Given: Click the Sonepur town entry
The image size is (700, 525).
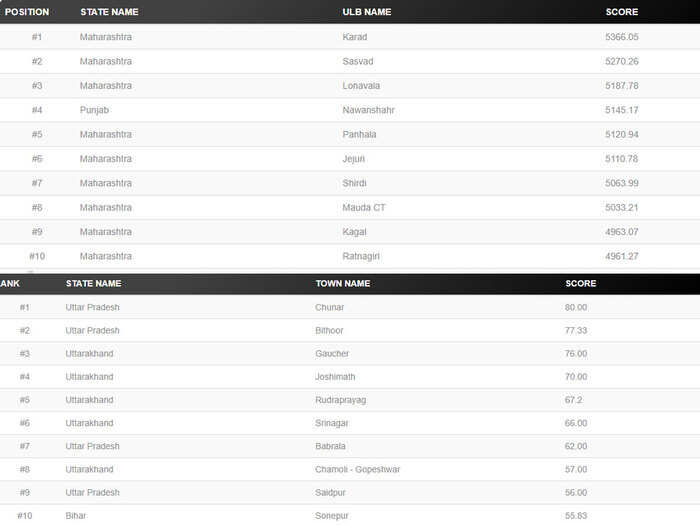Looking at the screenshot, I should pyautogui.click(x=331, y=516).
